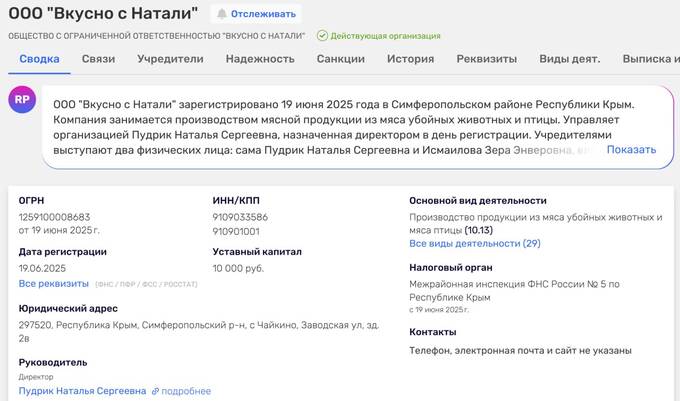Open the Реквизиты tab
680x401 pixels.
(x=486, y=59)
